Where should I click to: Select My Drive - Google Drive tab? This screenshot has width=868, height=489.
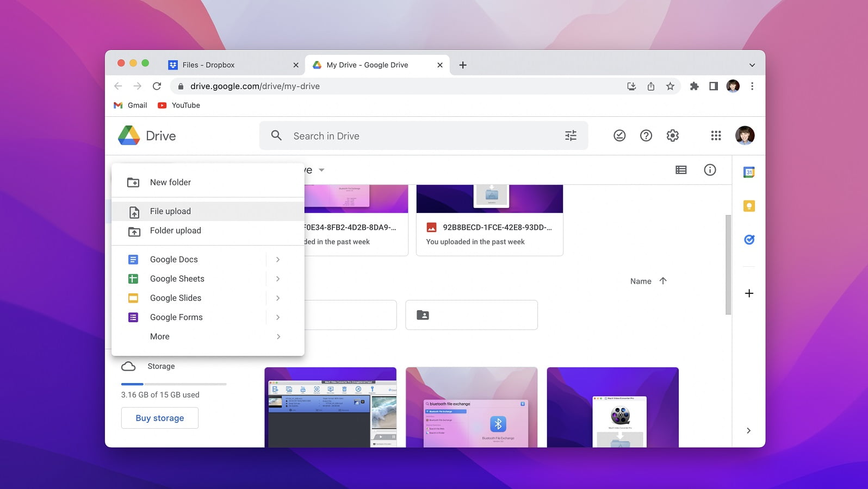377,65
